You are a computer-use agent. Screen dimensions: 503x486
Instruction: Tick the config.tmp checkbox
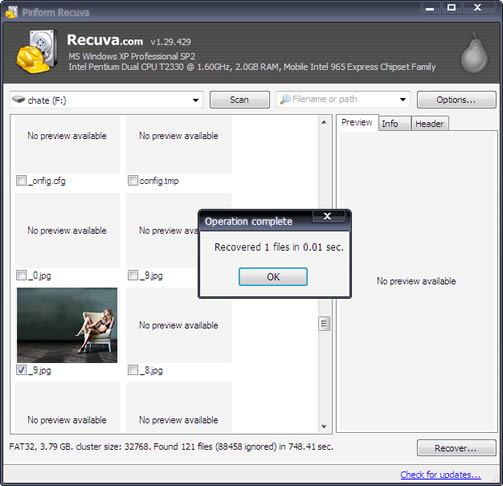(x=133, y=181)
